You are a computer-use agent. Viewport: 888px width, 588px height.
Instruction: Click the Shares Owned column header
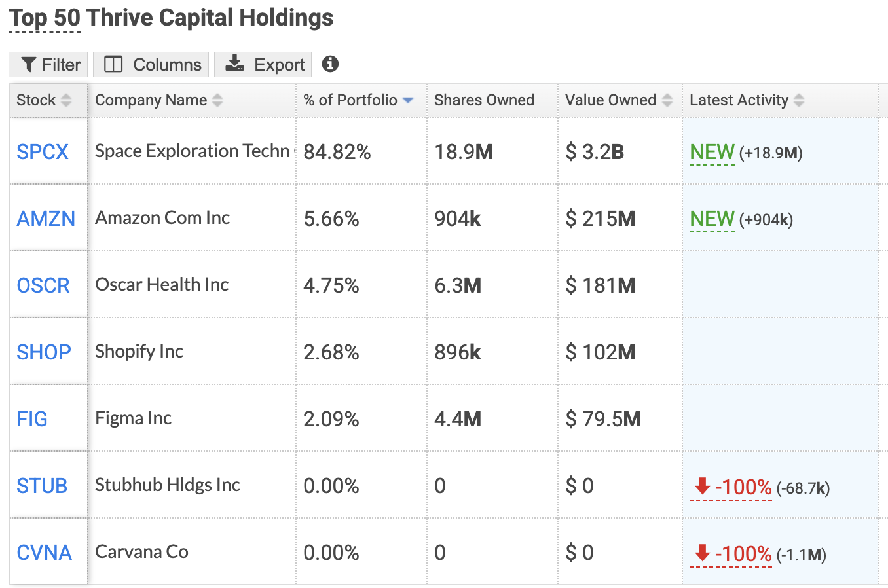pos(484,100)
